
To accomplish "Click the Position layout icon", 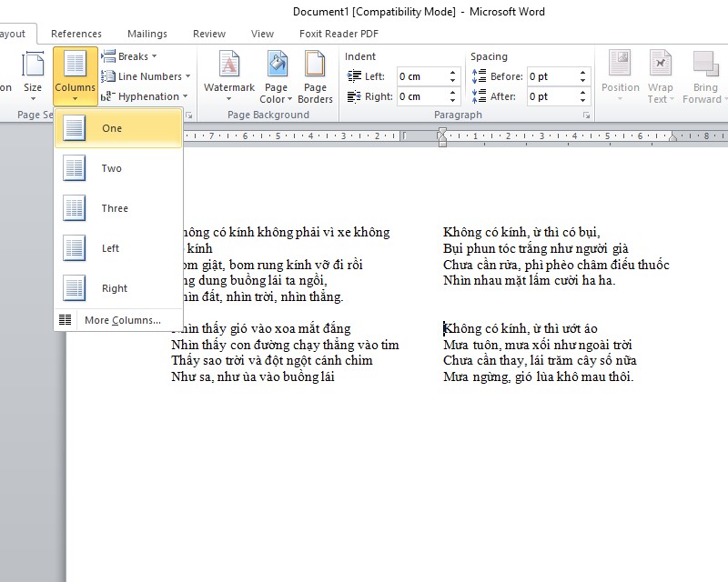I will [x=621, y=63].
